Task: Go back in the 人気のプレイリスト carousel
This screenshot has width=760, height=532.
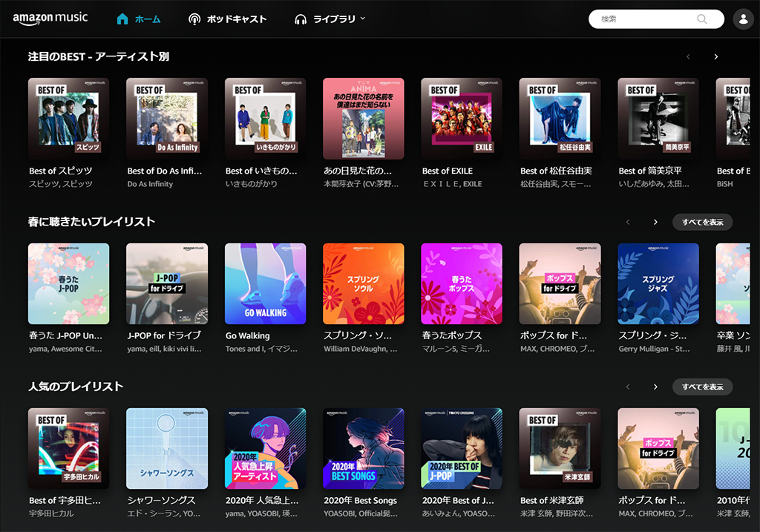Action: click(628, 387)
